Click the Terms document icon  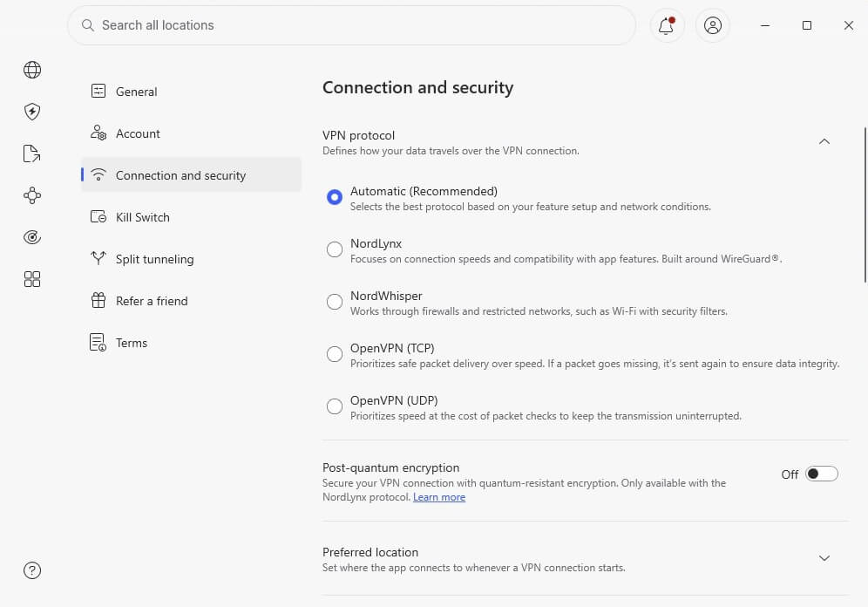click(x=98, y=342)
